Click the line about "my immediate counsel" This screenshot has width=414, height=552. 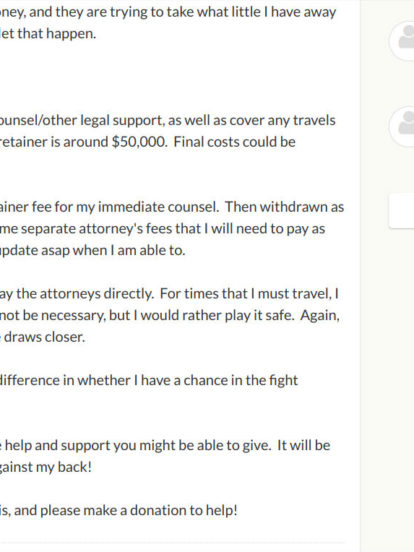click(x=172, y=207)
